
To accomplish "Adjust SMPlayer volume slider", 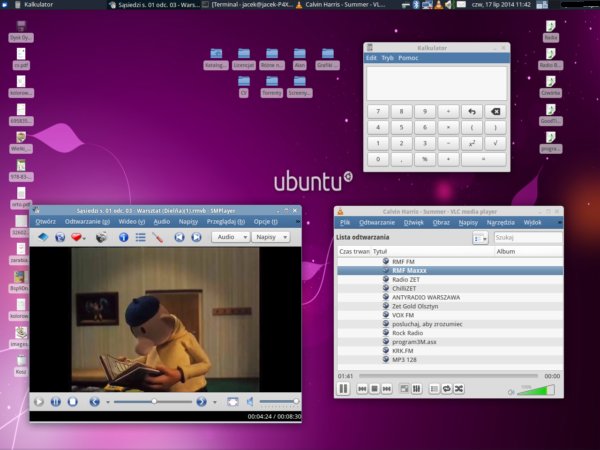I will click(279, 401).
